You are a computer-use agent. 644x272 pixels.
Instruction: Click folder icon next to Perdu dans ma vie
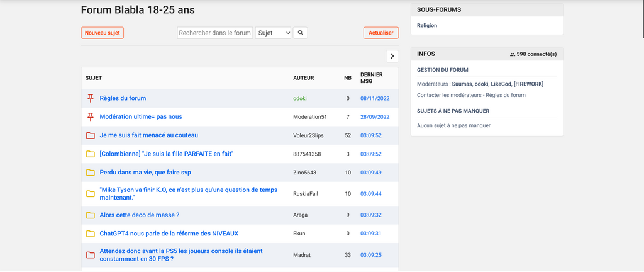(x=91, y=173)
